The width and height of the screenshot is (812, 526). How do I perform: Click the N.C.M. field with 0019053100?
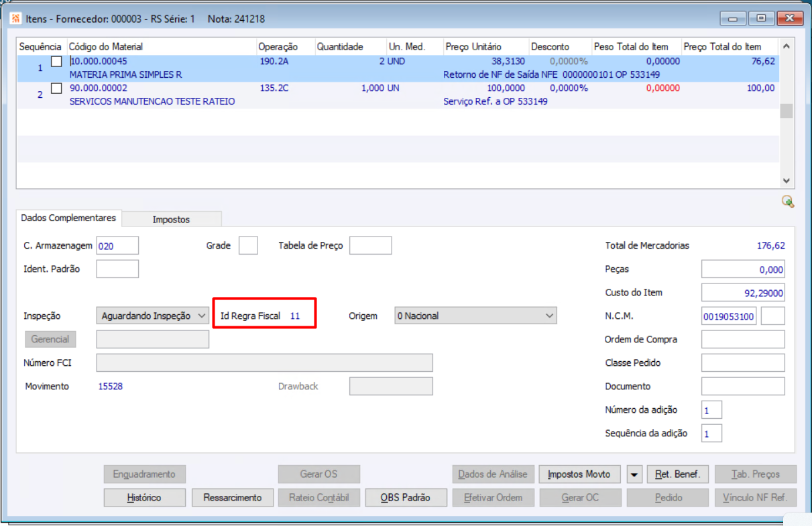(729, 316)
